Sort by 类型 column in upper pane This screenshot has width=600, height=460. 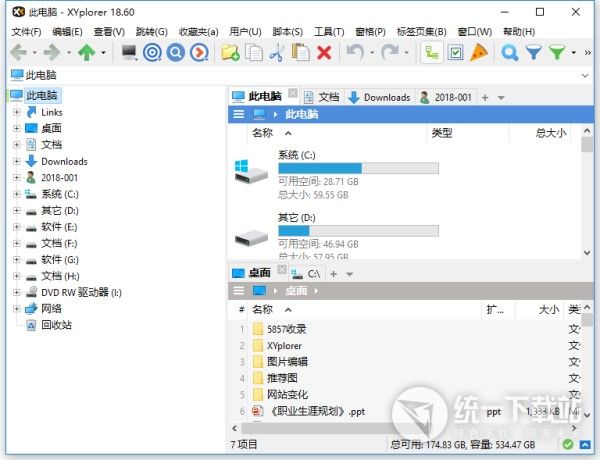[x=468, y=133]
